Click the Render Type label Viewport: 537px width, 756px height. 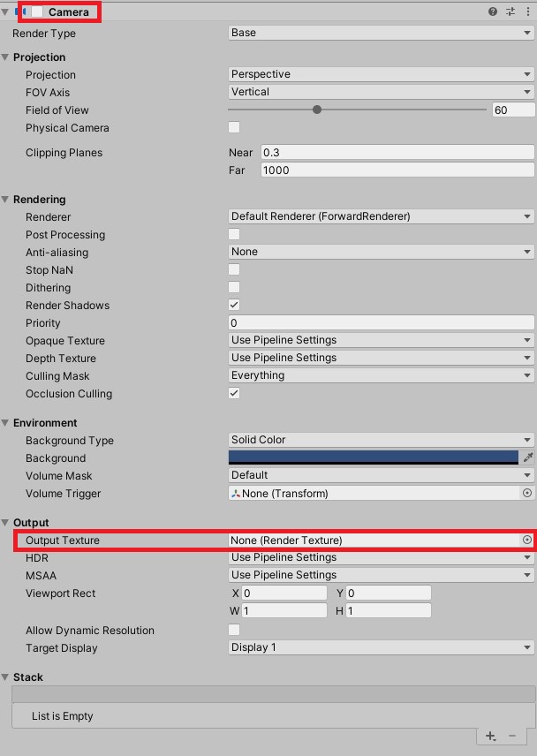pos(44,34)
